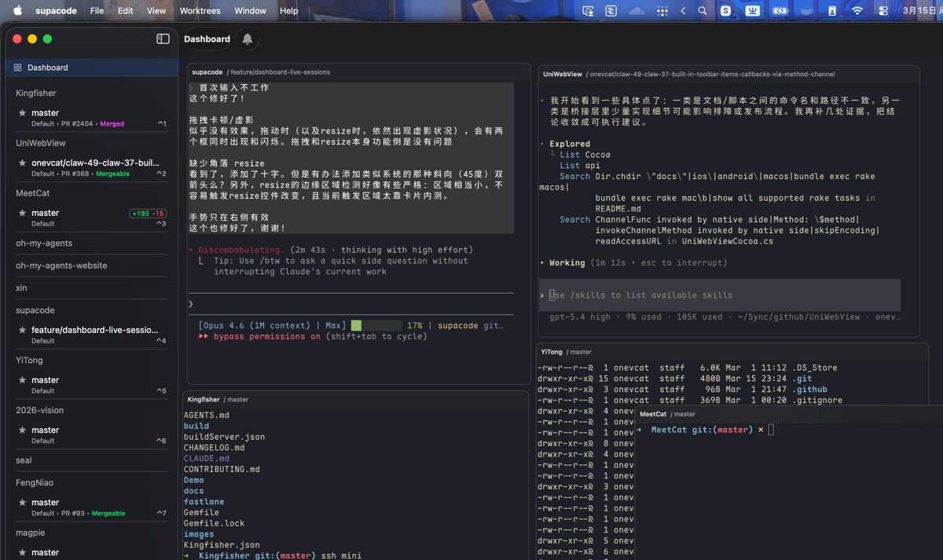This screenshot has width=943, height=560.
Task: Open the Apple menu
Action: click(x=17, y=10)
